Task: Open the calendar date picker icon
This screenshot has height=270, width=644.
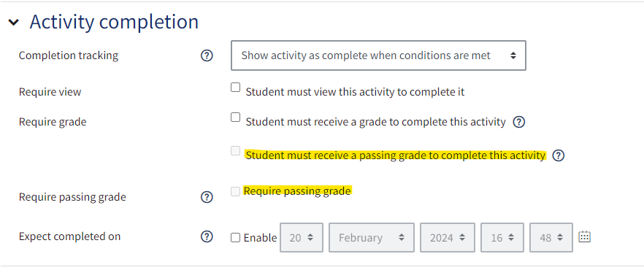Action: tap(584, 236)
